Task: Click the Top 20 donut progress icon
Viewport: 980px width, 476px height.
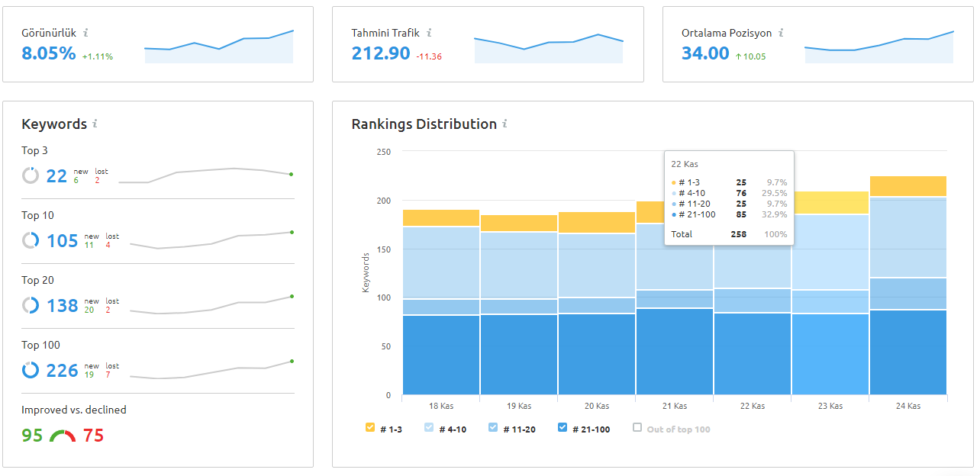Action: (x=31, y=305)
